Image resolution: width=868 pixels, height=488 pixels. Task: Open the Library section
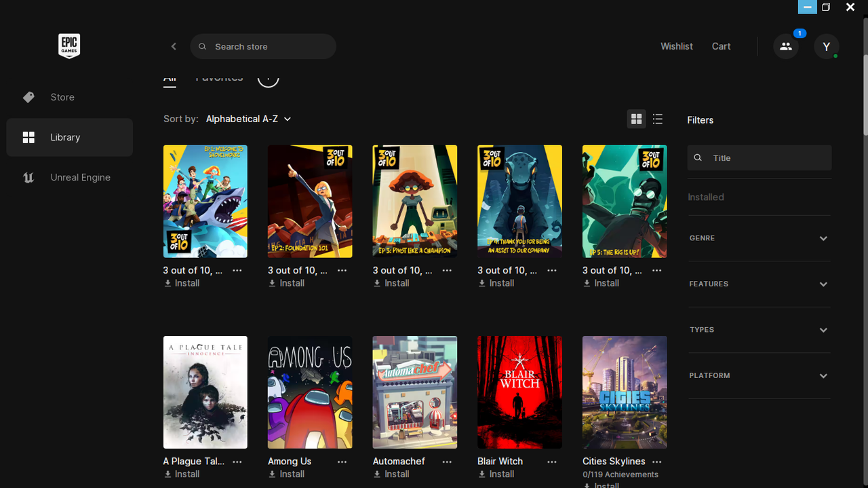coord(69,137)
